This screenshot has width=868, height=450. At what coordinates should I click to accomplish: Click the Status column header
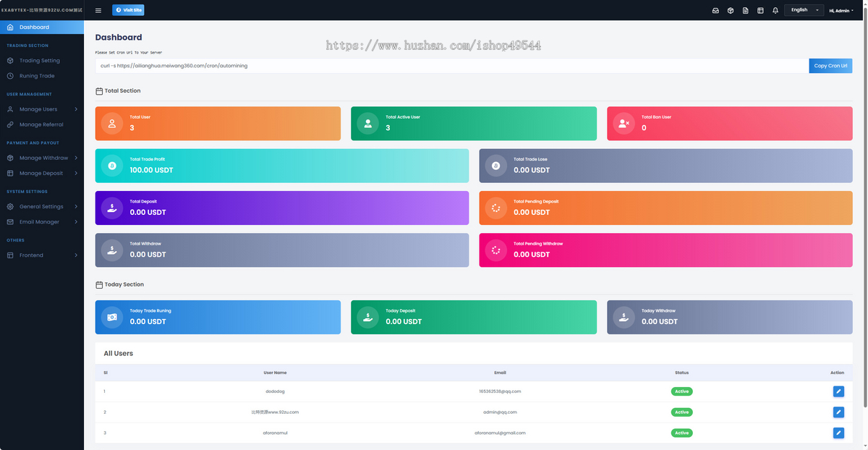tap(681, 373)
